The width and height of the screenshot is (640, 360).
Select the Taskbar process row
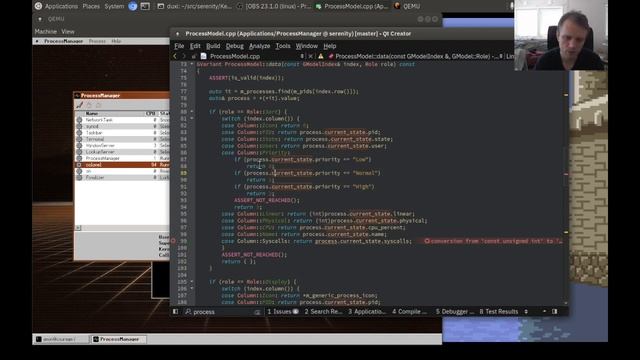122,133
